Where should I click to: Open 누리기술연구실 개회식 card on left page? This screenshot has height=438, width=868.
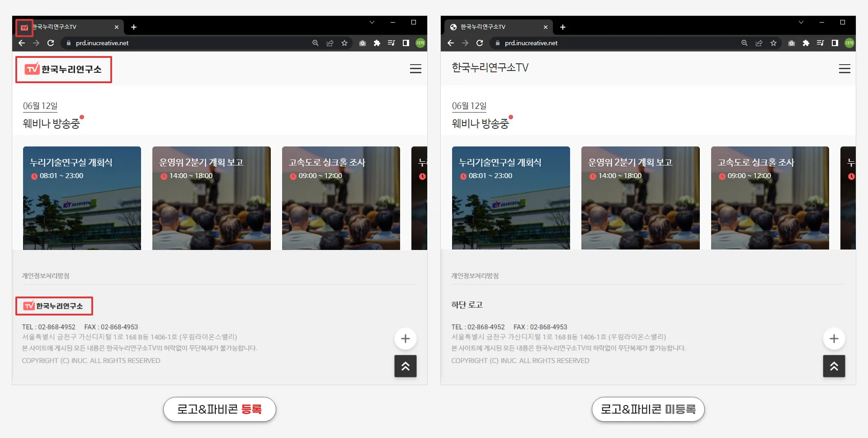tap(82, 198)
